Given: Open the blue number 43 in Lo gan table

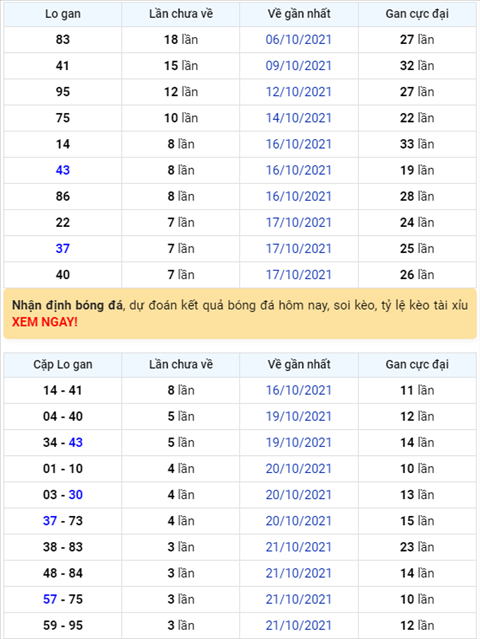Looking at the screenshot, I should tap(63, 170).
